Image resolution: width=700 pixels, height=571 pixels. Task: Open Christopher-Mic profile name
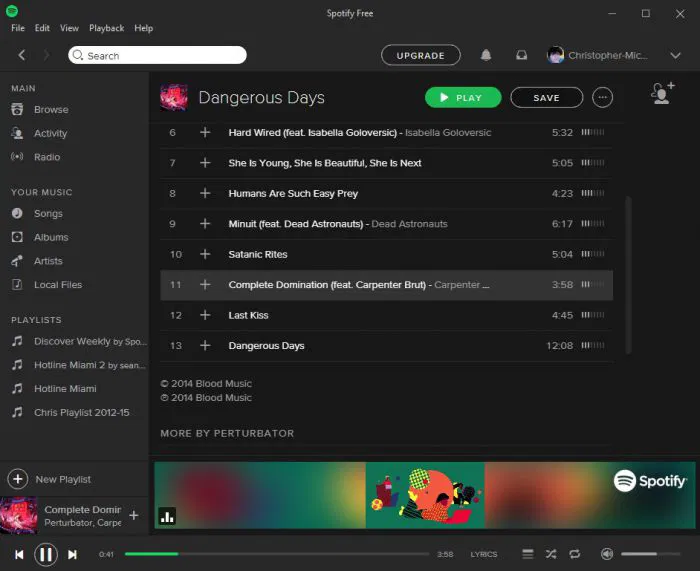click(x=607, y=55)
